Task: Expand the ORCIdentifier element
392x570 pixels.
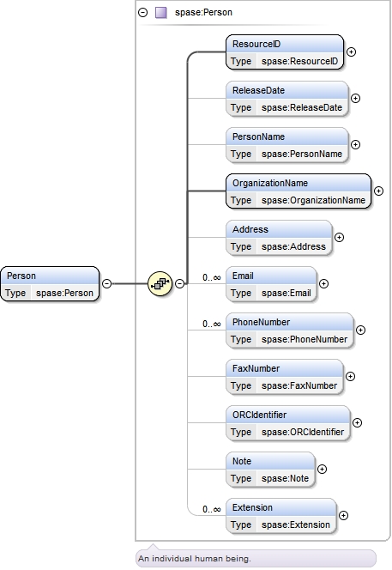Action: coord(358,422)
